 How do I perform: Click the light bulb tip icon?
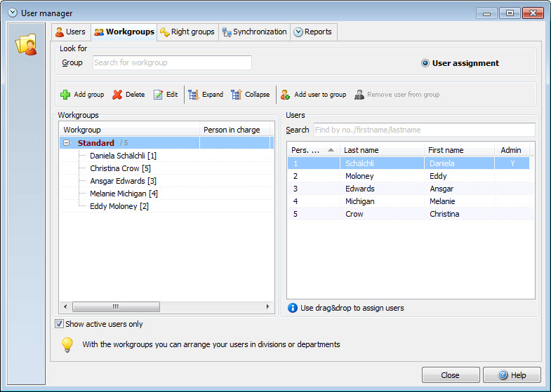[x=67, y=344]
